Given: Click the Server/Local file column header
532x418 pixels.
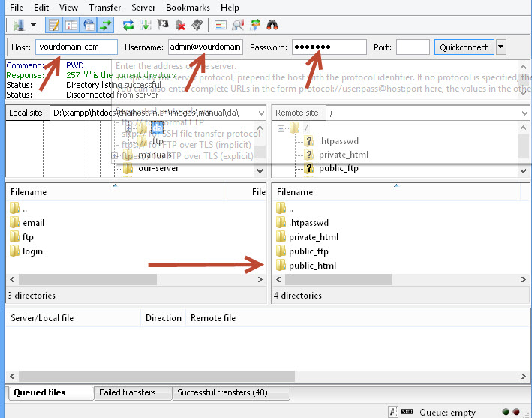Looking at the screenshot, I should coord(73,318).
